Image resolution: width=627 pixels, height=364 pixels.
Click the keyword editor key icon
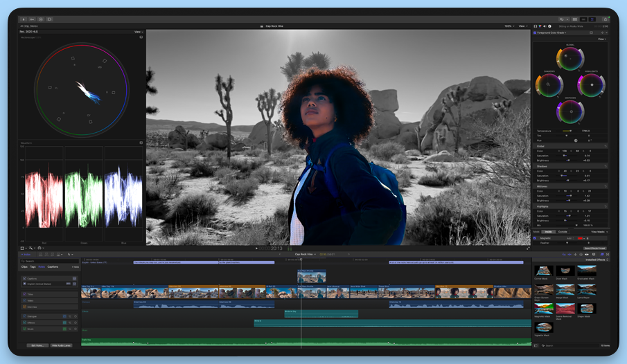click(x=32, y=19)
